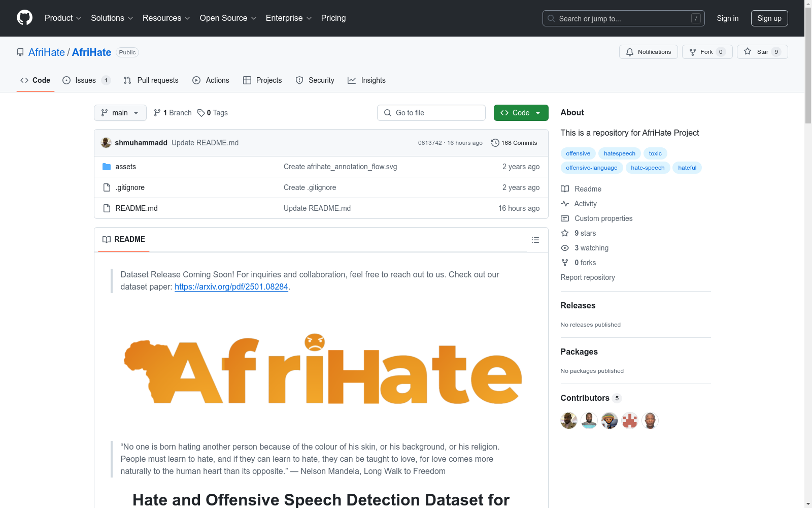Viewport: 812px width, 508px height.
Task: Click the AfriHate logo image
Action: (323, 369)
